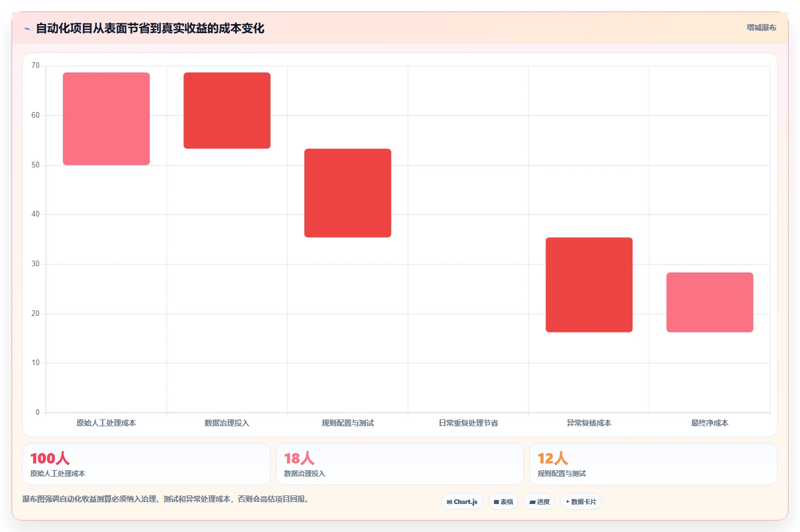Click x-axis label 最终净成本
Screen dimensions: 800x532
click(710, 423)
